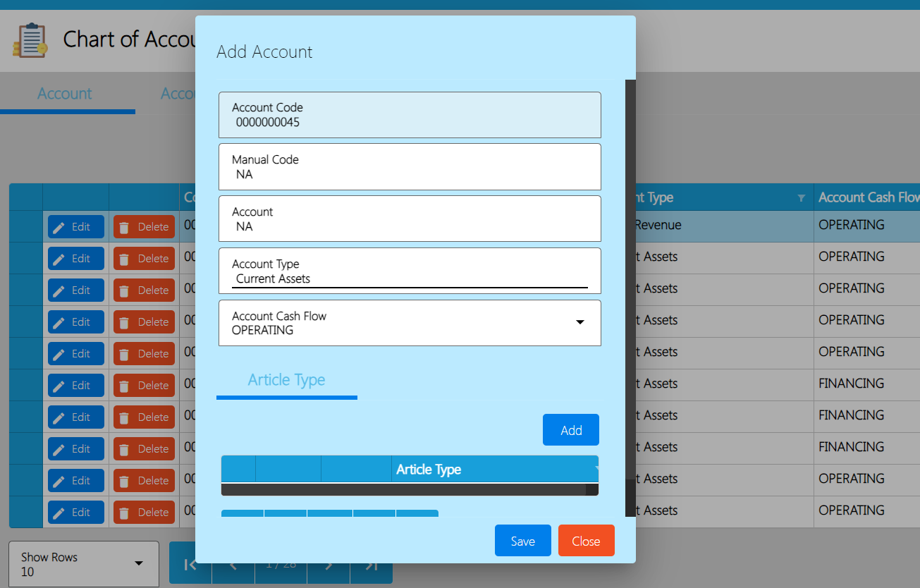The width and height of the screenshot is (920, 588).
Task: Close the Add Account dialog
Action: pyautogui.click(x=586, y=541)
